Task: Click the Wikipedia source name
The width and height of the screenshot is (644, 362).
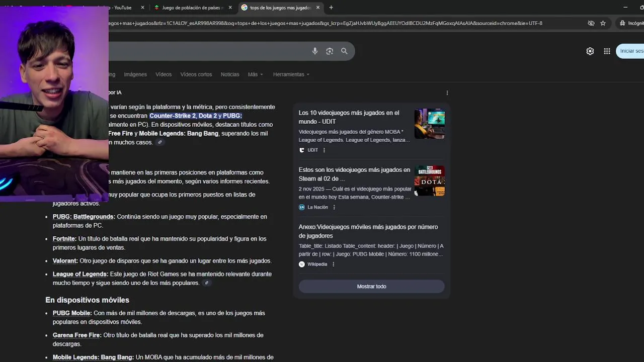Action: click(x=317, y=264)
